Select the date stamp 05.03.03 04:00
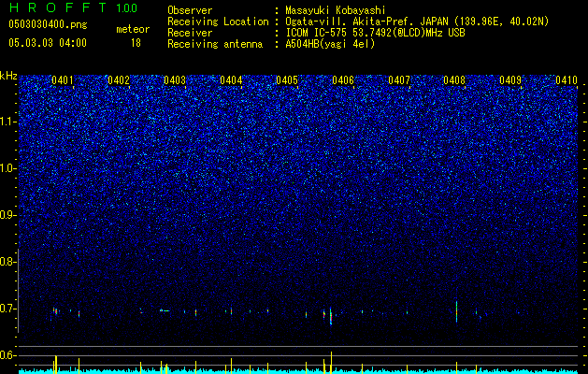The height and width of the screenshot is (374, 588). click(x=48, y=43)
